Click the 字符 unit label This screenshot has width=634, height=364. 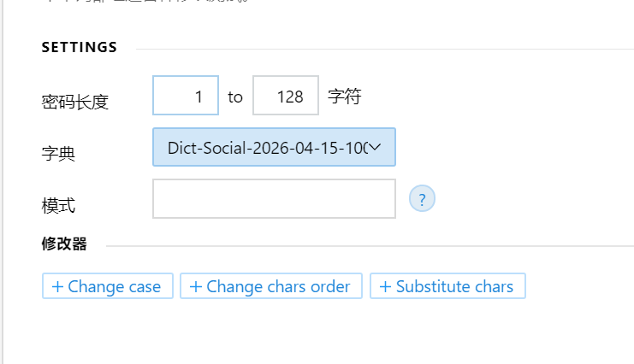tap(345, 97)
